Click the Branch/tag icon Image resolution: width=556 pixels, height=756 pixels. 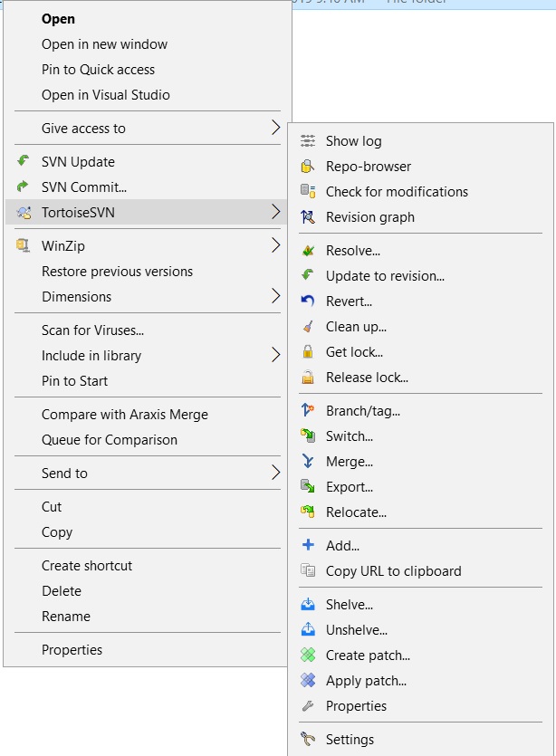coord(308,411)
